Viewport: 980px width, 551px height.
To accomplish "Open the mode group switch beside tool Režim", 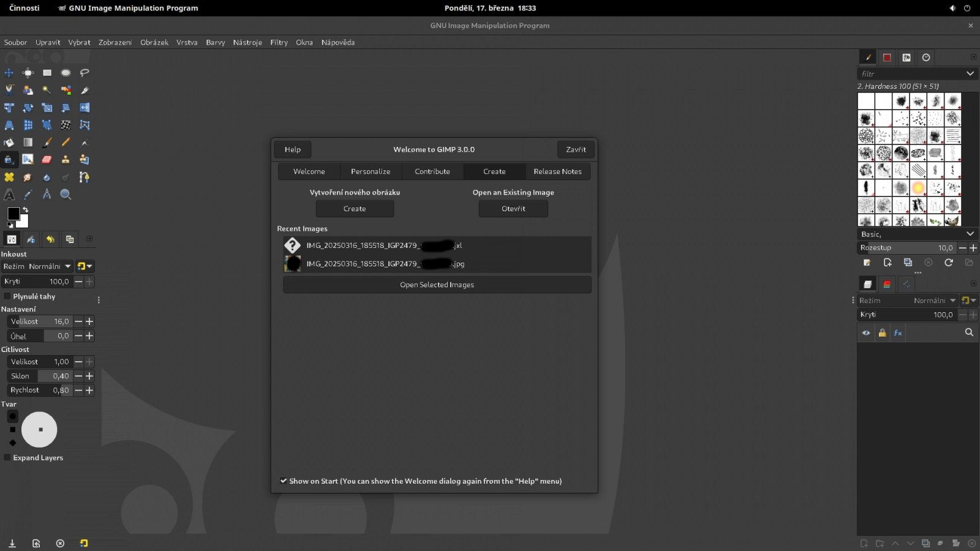I will coord(85,266).
